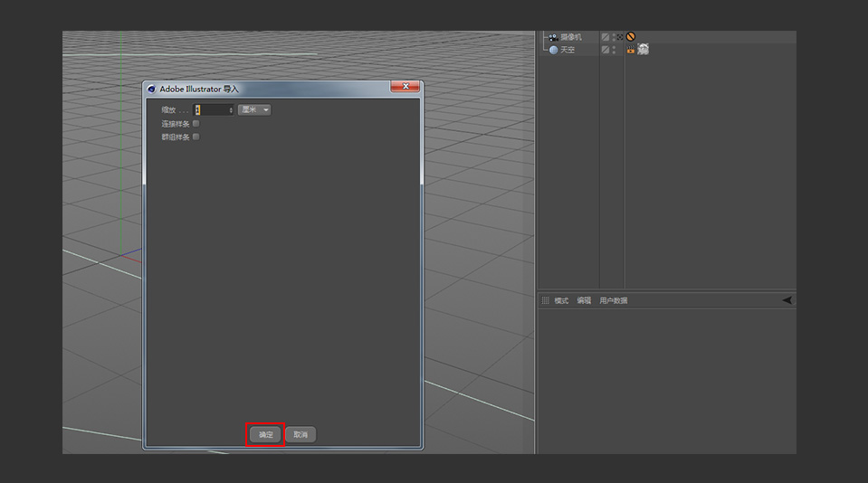Viewport: 868px width, 483px height.
Task: Toggle 天空 visibility dots
Action: click(x=614, y=50)
